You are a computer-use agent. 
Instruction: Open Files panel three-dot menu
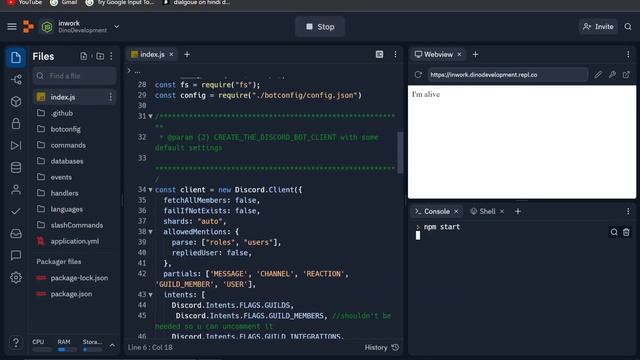point(111,56)
